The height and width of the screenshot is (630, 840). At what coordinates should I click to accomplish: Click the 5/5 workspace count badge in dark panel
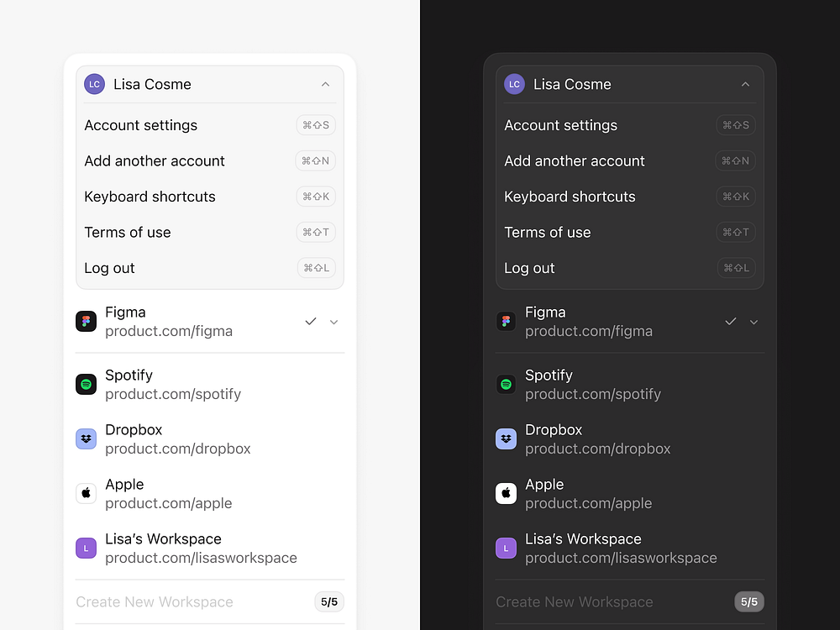[x=749, y=602]
